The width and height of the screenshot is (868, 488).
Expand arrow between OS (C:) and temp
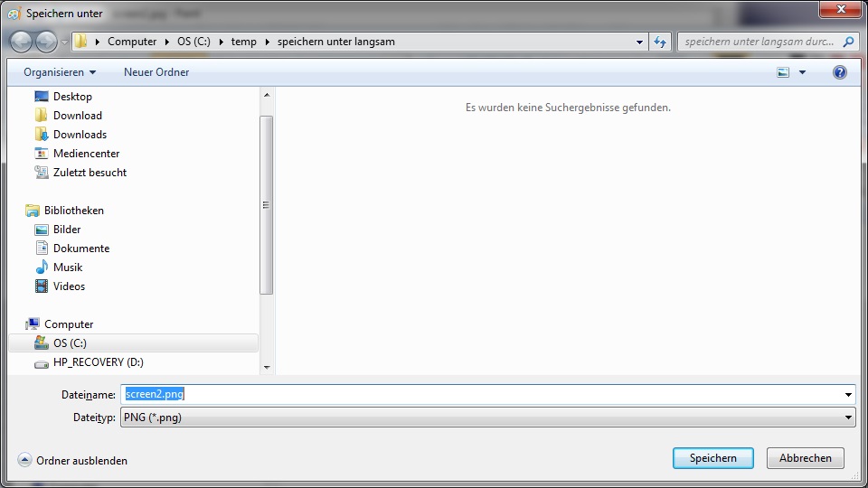pyautogui.click(x=221, y=42)
